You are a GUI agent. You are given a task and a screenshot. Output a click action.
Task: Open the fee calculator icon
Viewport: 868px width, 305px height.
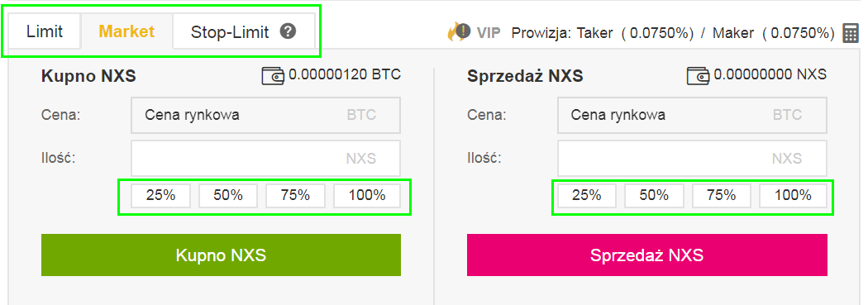pos(851,33)
